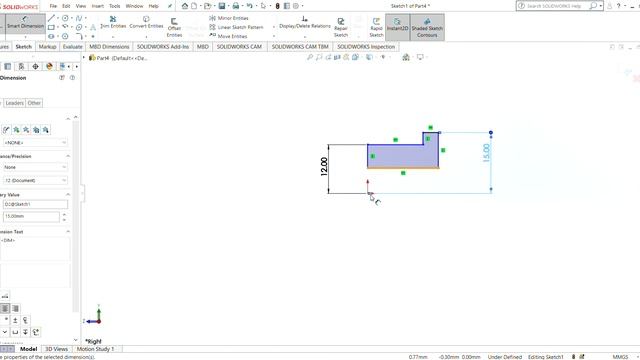Open the tolerance type None dropdown
This screenshot has width=640, height=360.
click(x=35, y=167)
